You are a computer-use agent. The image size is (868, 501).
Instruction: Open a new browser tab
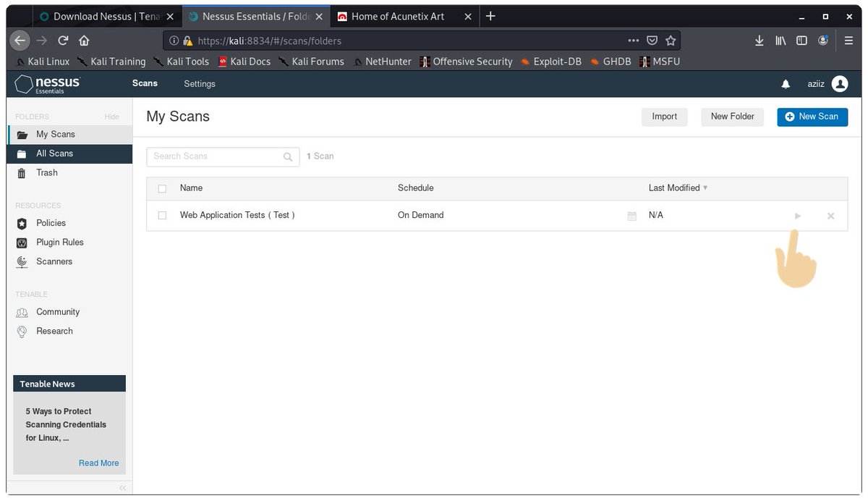pos(490,16)
